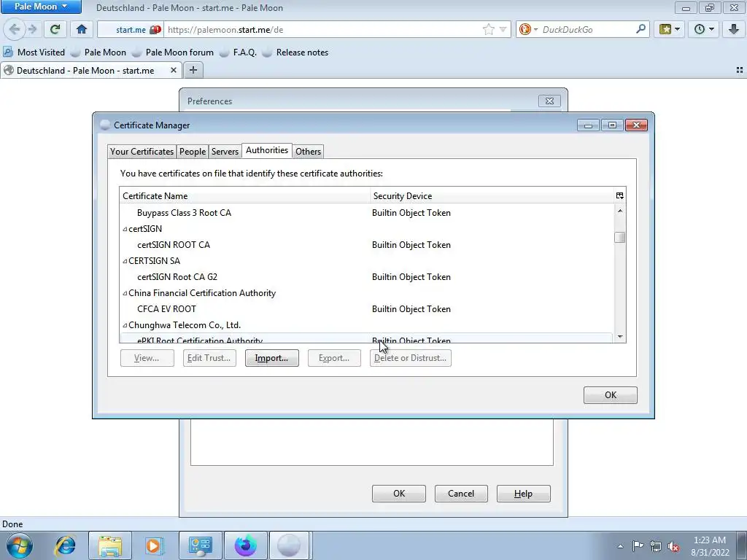Click the DuckDuckGo search engine icon
This screenshot has width=747, height=560.
(525, 29)
